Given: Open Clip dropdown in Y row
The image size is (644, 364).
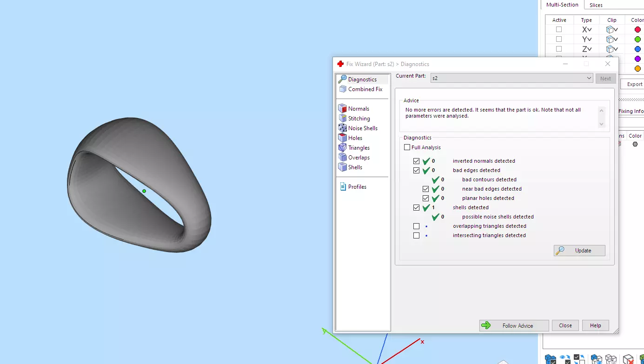Looking at the screenshot, I should [612, 39].
